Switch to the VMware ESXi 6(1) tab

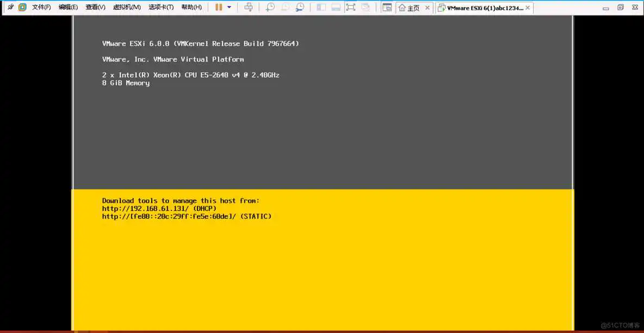click(485, 8)
